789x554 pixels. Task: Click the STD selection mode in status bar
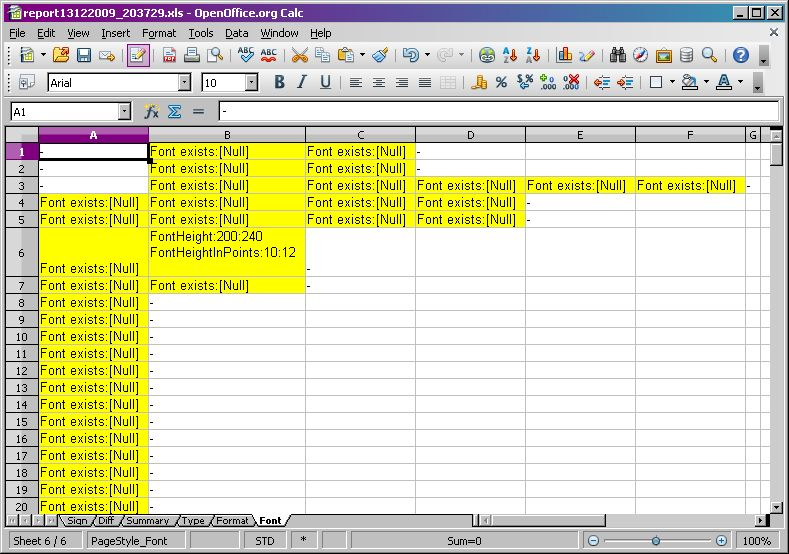coord(264,541)
